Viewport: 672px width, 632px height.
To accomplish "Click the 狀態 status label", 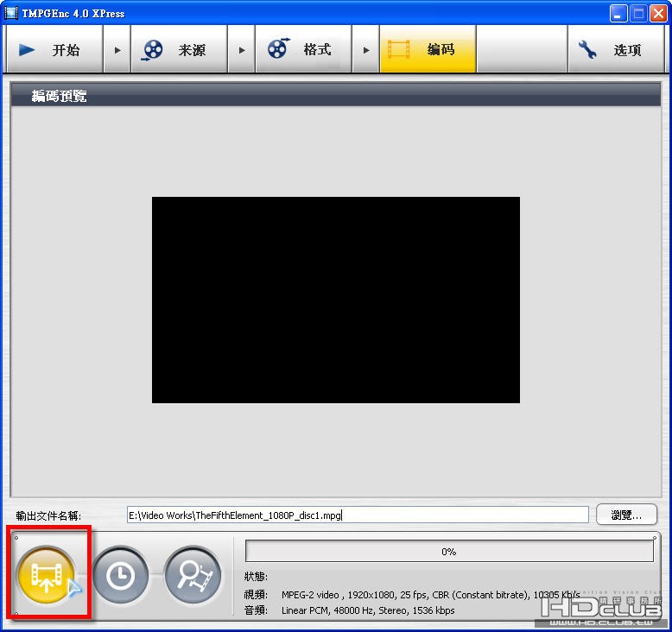I will (256, 576).
